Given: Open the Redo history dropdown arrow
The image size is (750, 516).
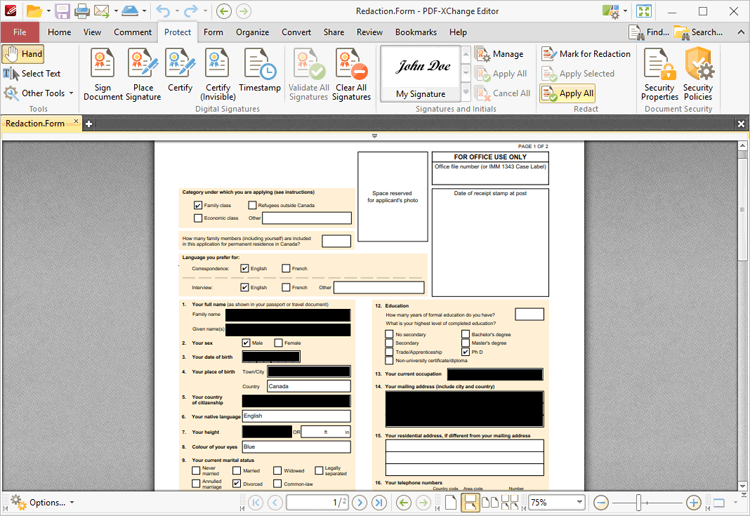Looking at the screenshot, I should click(x=205, y=11).
